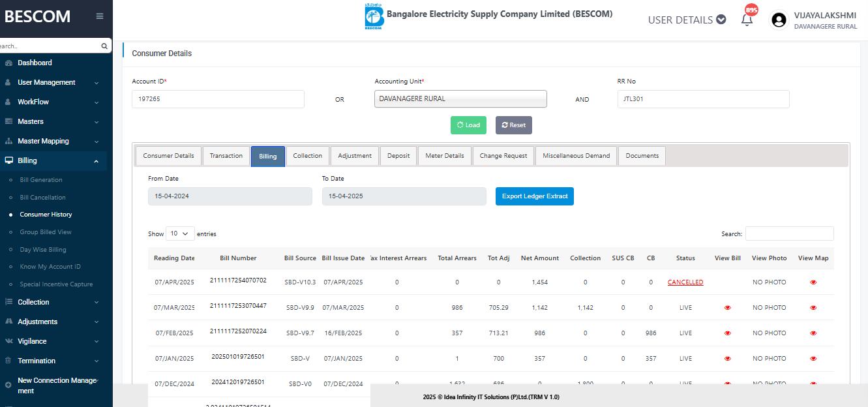Click the Master Mapping sidebar icon
The width and height of the screenshot is (868, 407).
[8, 142]
